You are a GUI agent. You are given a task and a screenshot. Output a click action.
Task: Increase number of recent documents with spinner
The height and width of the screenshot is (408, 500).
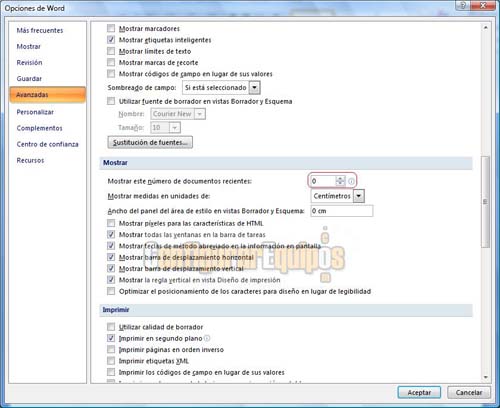(340, 179)
